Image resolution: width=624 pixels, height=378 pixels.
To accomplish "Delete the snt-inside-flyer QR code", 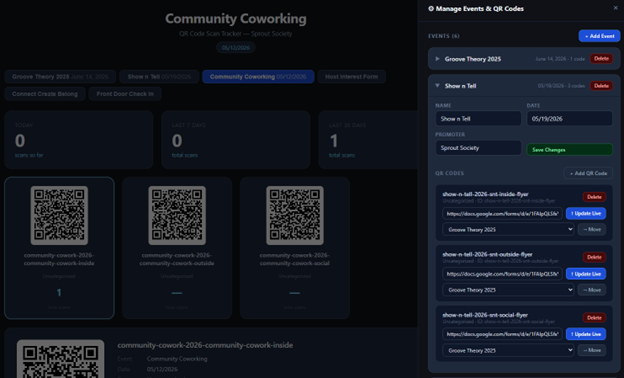I will pos(594,197).
